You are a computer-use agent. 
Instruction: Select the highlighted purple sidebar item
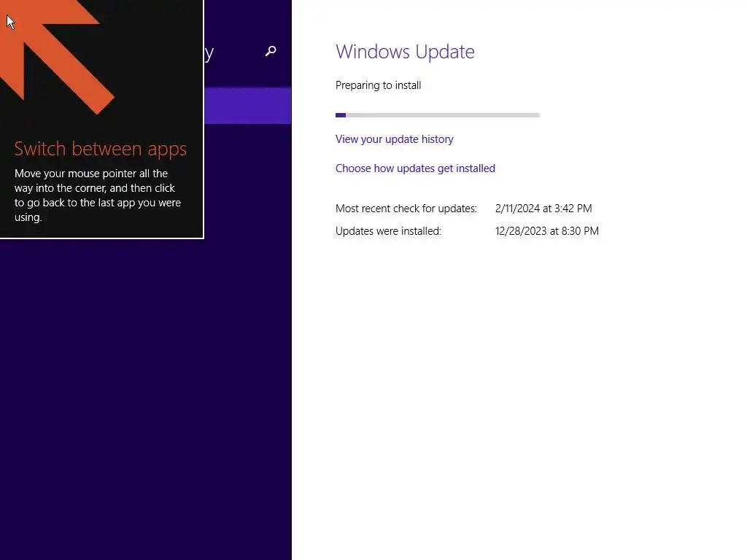[x=248, y=106]
